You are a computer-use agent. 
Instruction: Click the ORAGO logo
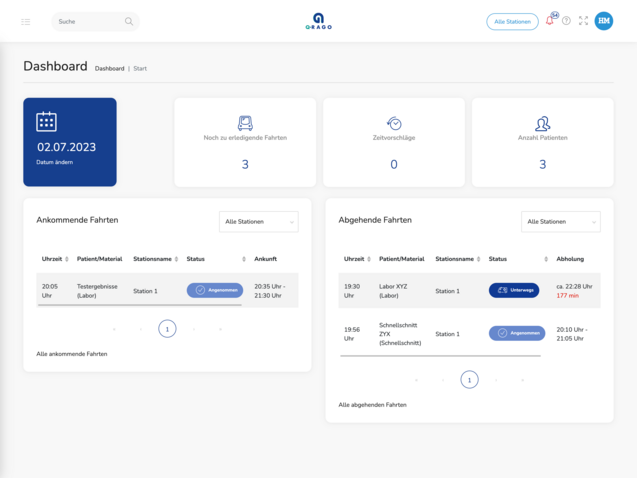point(318,21)
